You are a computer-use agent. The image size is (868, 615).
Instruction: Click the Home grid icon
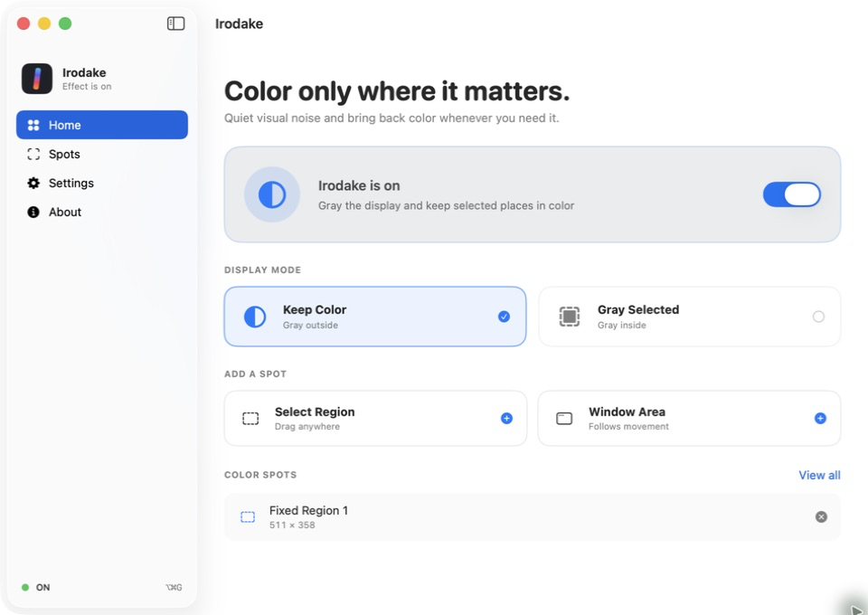click(33, 125)
